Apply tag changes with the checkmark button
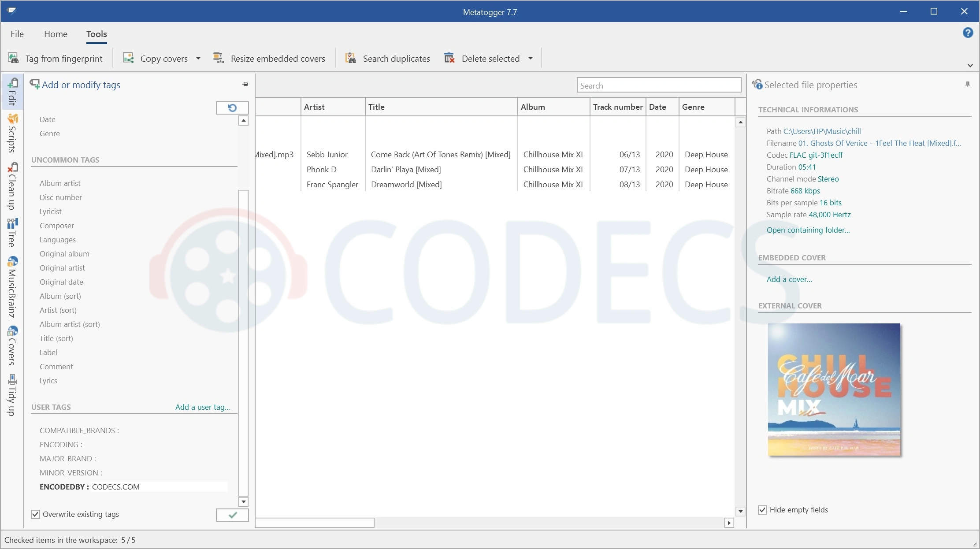Image resolution: width=980 pixels, height=549 pixels. coord(232,515)
